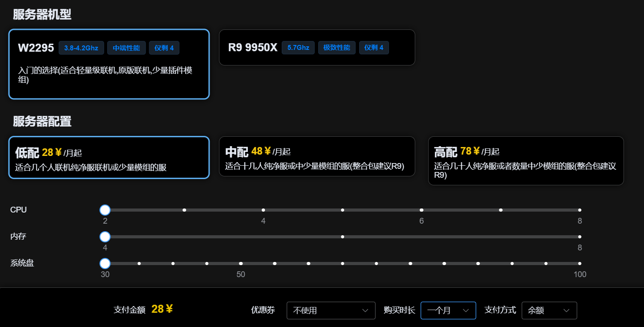Click the 极致性能 tag on R9 9950X
644x327 pixels.
click(337, 48)
